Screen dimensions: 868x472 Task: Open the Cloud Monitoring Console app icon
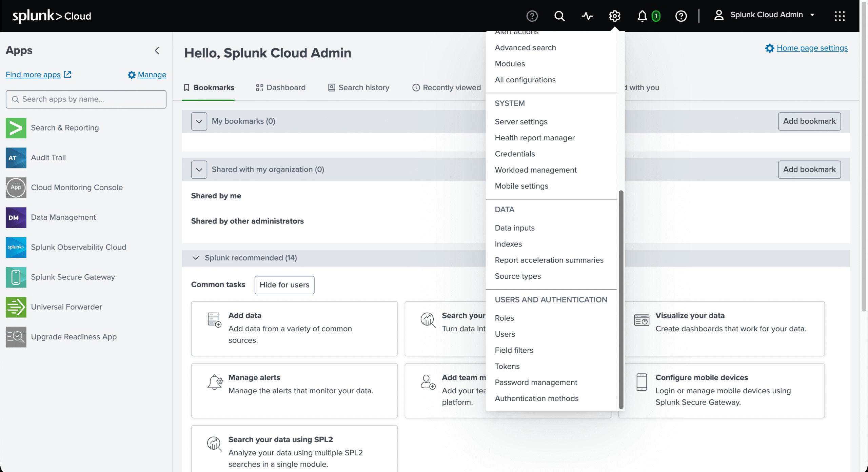[16, 188]
